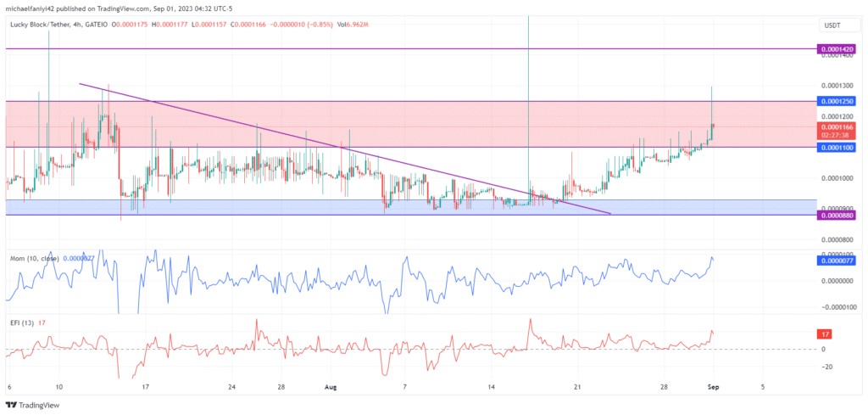The width and height of the screenshot is (868, 415).
Task: Click the 'Sep' date axis label
Action: pyautogui.click(x=713, y=386)
